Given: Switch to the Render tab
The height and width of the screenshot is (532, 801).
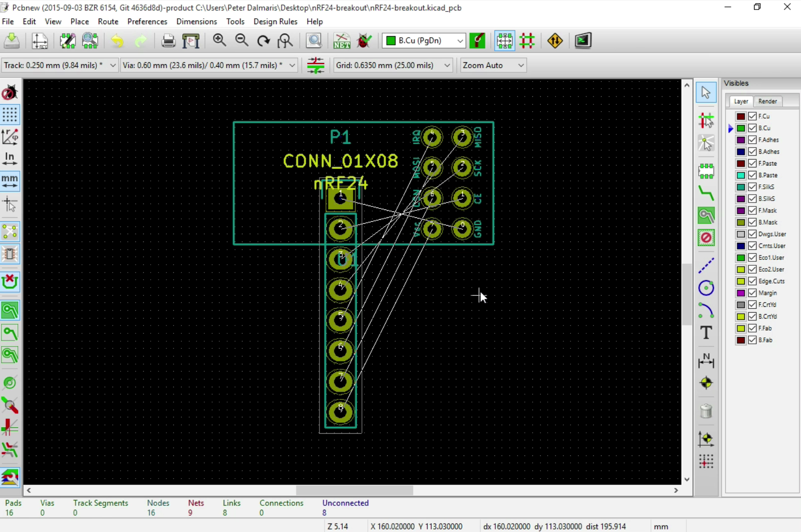Looking at the screenshot, I should (x=768, y=101).
